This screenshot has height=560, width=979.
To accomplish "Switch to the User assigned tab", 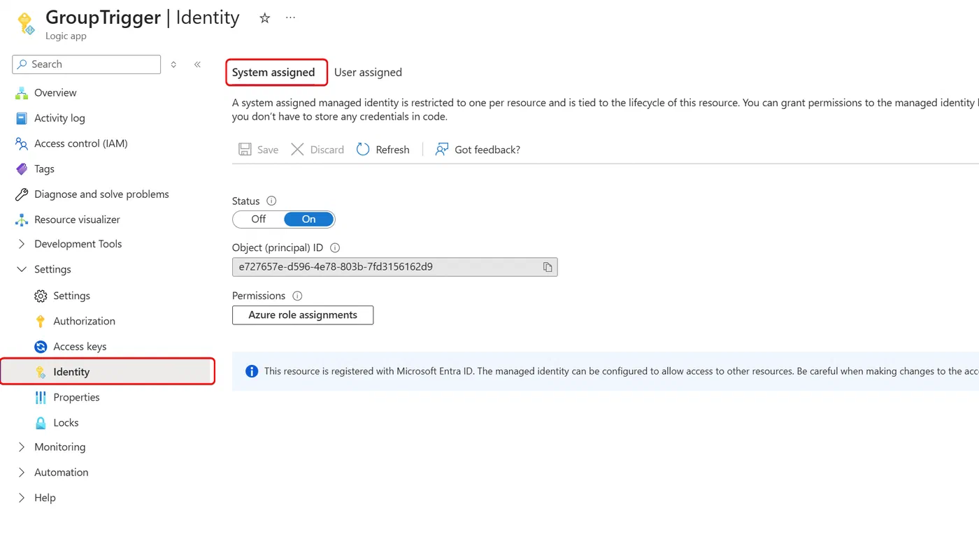I will [x=368, y=72].
